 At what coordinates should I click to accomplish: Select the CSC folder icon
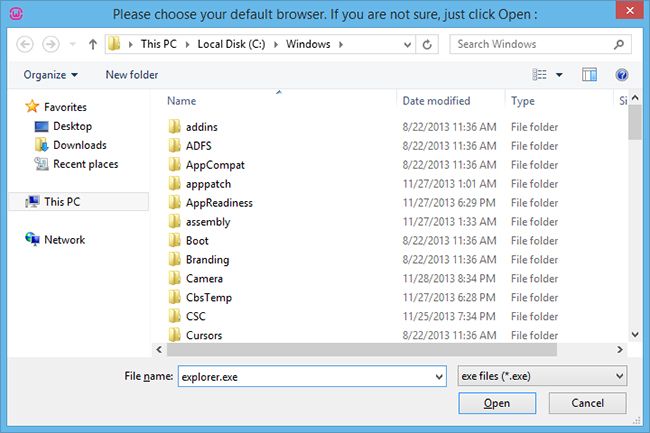[175, 316]
